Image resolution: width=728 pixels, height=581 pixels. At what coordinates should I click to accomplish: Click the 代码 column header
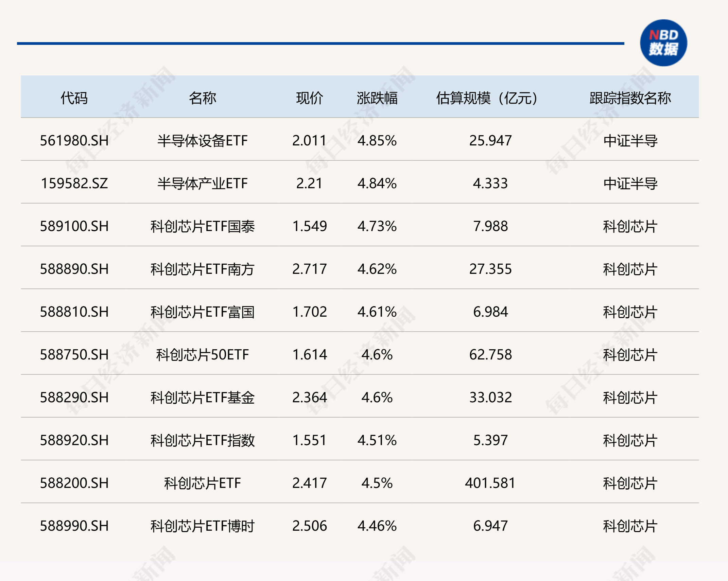pyautogui.click(x=74, y=98)
